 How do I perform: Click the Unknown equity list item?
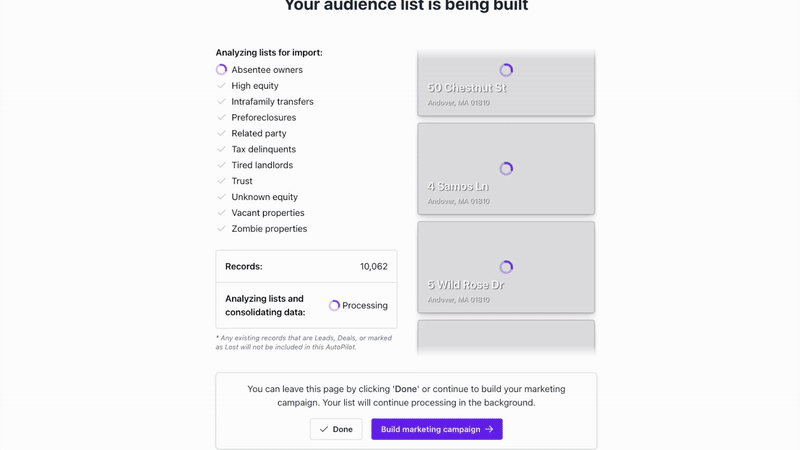coord(264,197)
